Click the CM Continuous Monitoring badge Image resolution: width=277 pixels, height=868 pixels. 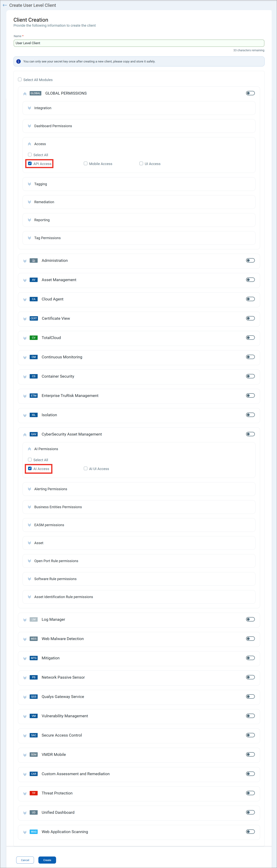pyautogui.click(x=34, y=357)
